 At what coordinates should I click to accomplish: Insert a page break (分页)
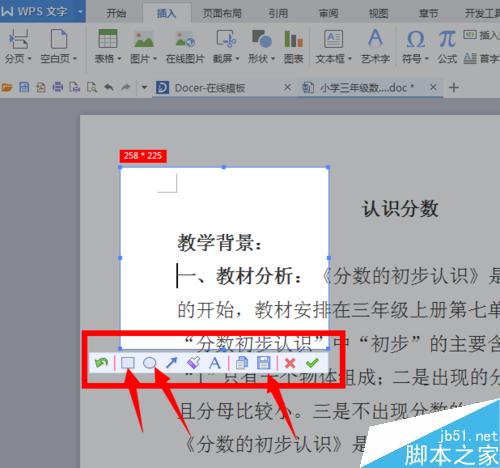pos(18,46)
